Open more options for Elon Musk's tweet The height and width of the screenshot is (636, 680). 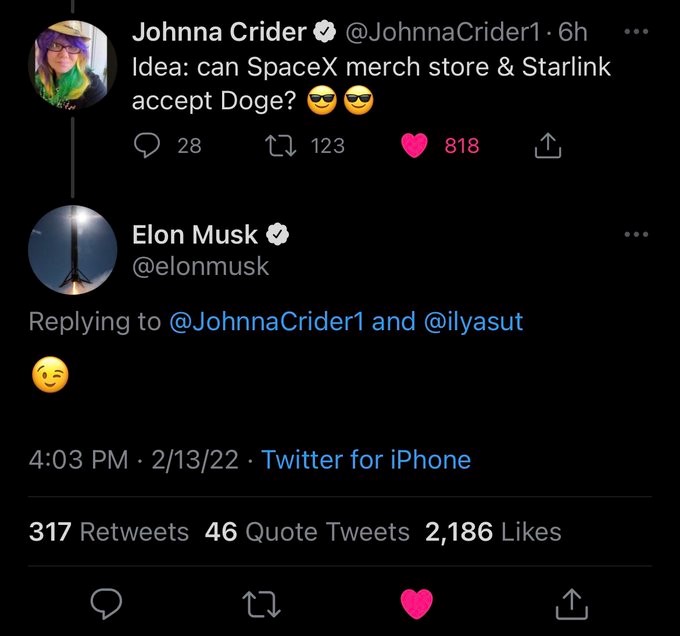pyautogui.click(x=635, y=235)
